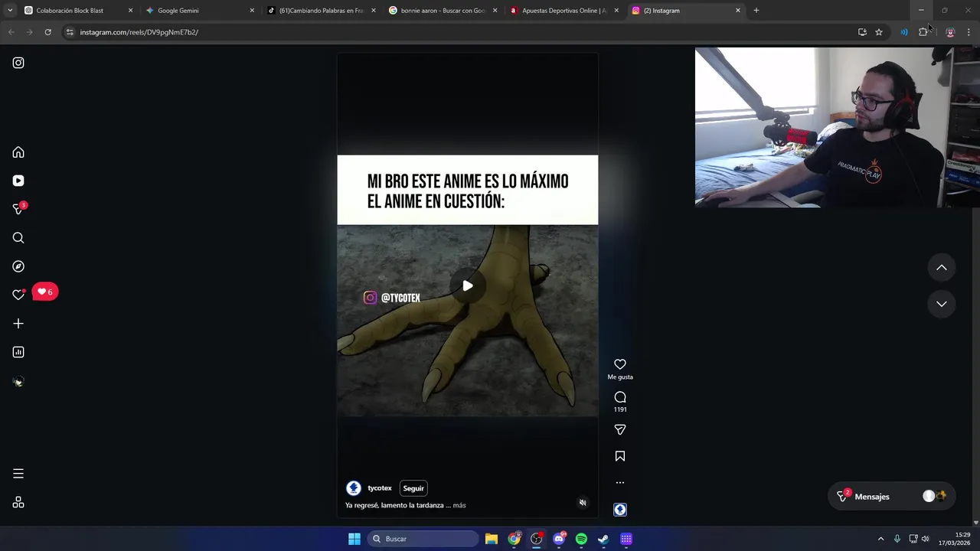Follow tycotex with the Seguir button
The image size is (980, 551).
click(413, 488)
